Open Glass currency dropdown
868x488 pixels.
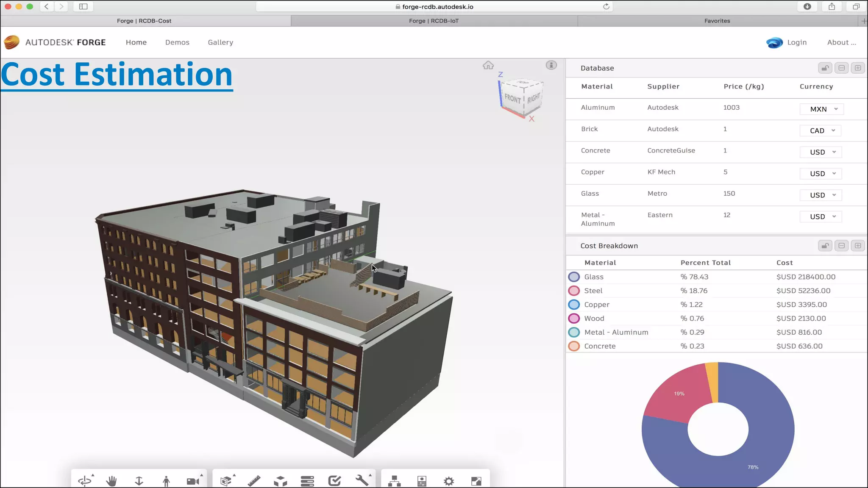click(821, 195)
